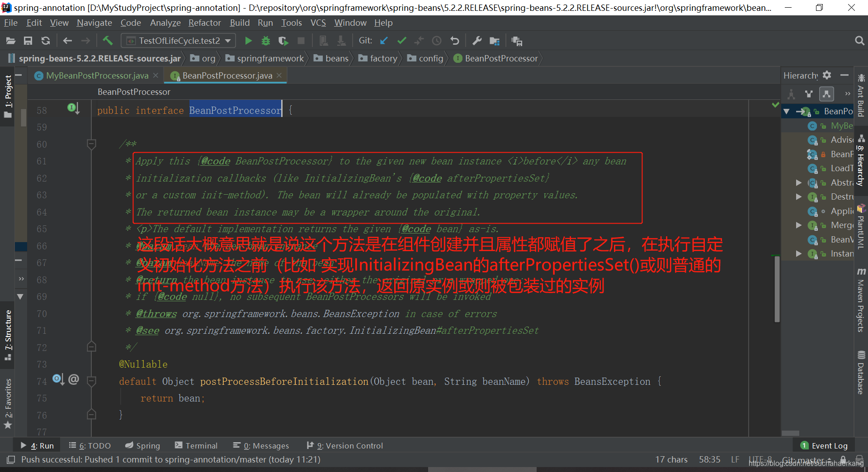
Task: Open the Messages tool window button
Action: [x=261, y=446]
